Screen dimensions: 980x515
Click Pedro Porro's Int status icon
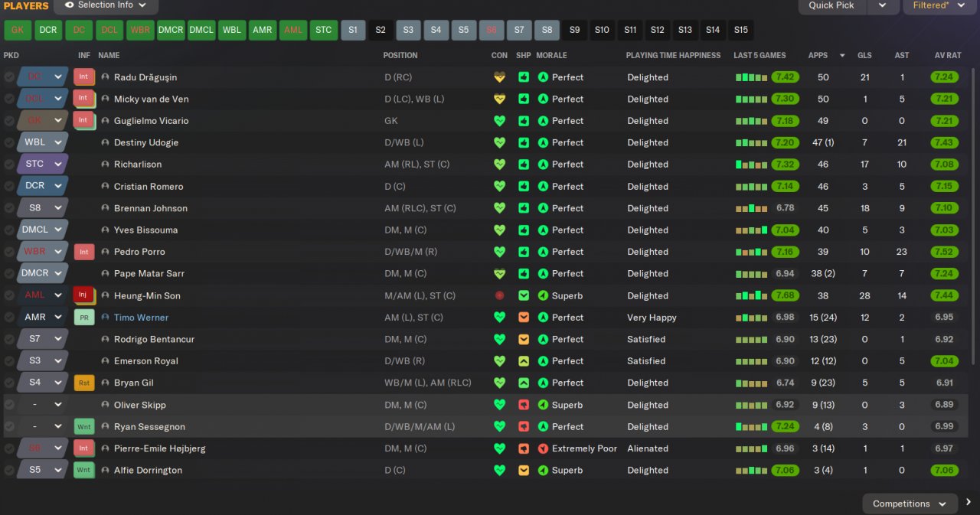coord(83,252)
